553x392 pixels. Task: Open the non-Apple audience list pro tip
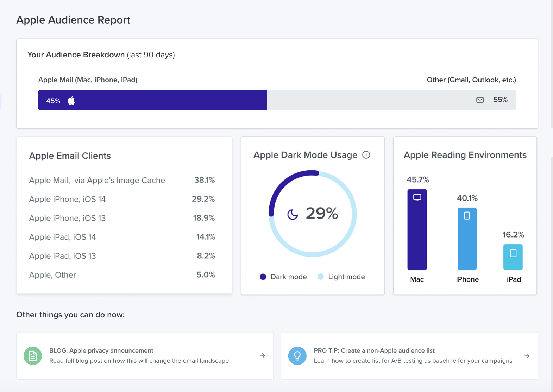click(x=409, y=356)
